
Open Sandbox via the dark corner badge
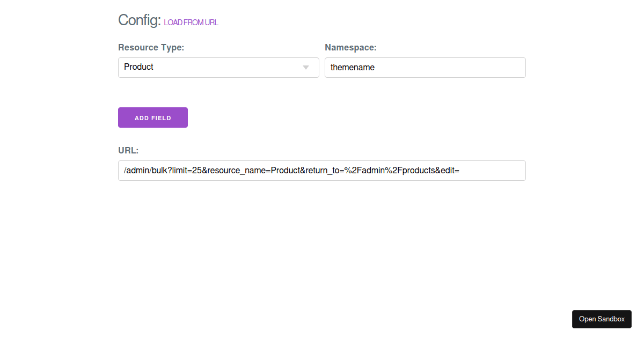[602, 319]
